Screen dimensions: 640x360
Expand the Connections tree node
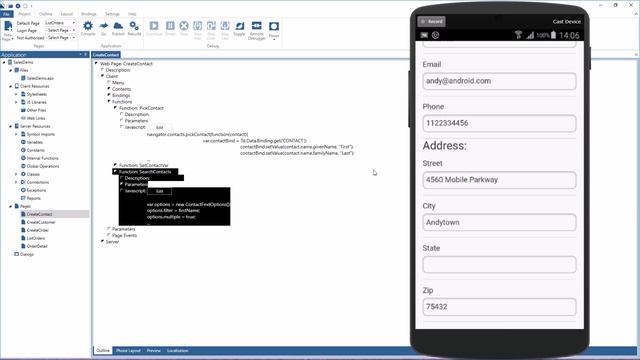point(16,182)
